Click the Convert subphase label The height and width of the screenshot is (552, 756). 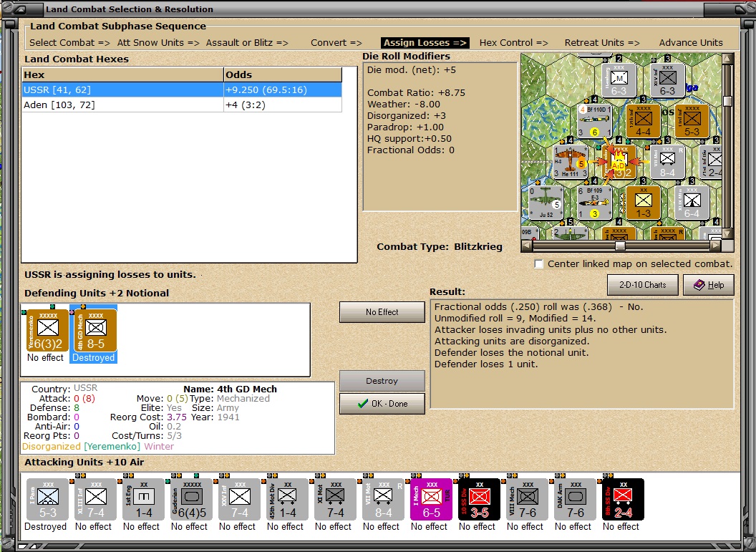coord(336,42)
